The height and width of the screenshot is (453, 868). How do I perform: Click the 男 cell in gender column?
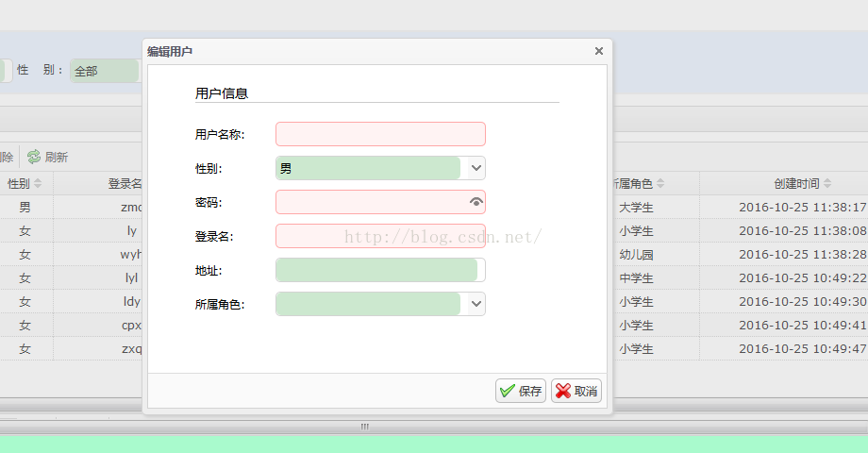(25, 207)
